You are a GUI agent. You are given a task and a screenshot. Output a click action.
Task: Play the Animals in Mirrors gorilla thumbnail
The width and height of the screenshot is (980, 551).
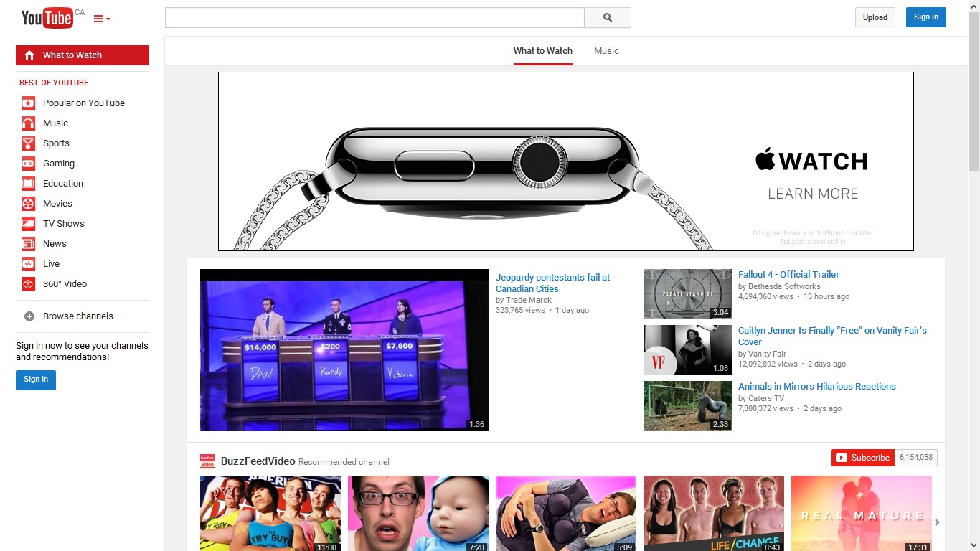[x=688, y=406]
